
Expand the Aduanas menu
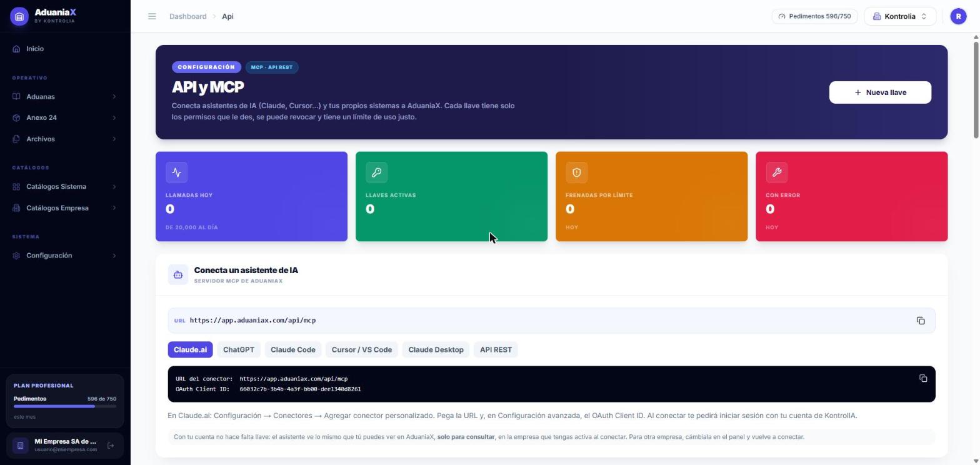pyautogui.click(x=65, y=97)
